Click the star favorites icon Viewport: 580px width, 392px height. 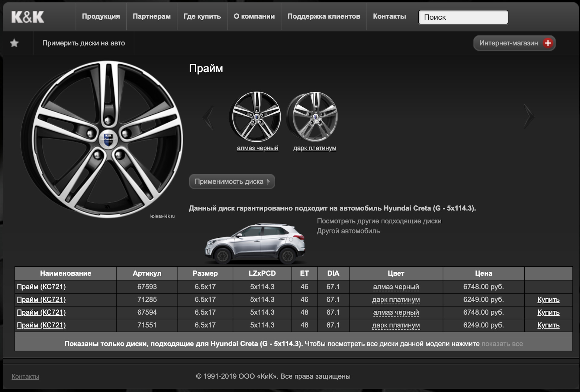tap(14, 43)
